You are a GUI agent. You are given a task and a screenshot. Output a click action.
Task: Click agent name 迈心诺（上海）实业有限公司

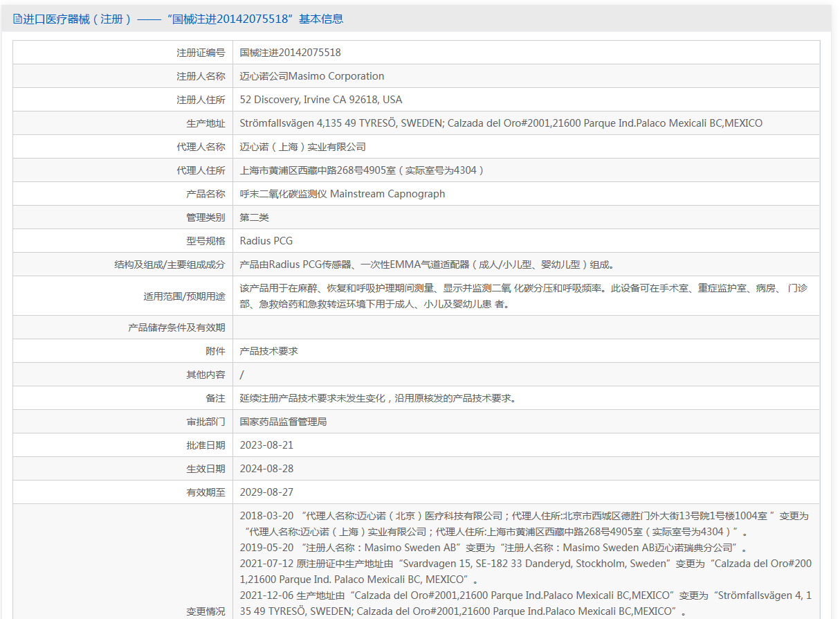point(302,147)
